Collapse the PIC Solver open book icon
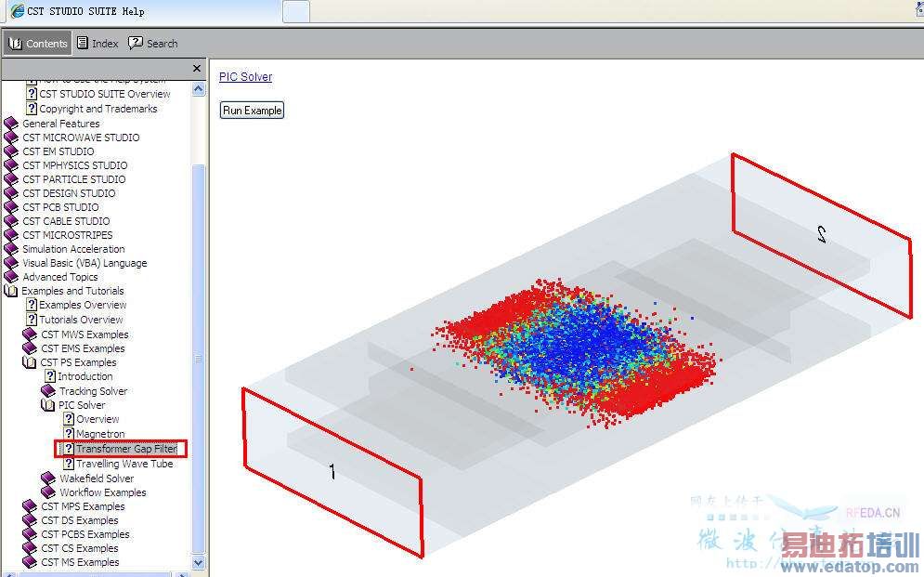 pyautogui.click(x=48, y=405)
